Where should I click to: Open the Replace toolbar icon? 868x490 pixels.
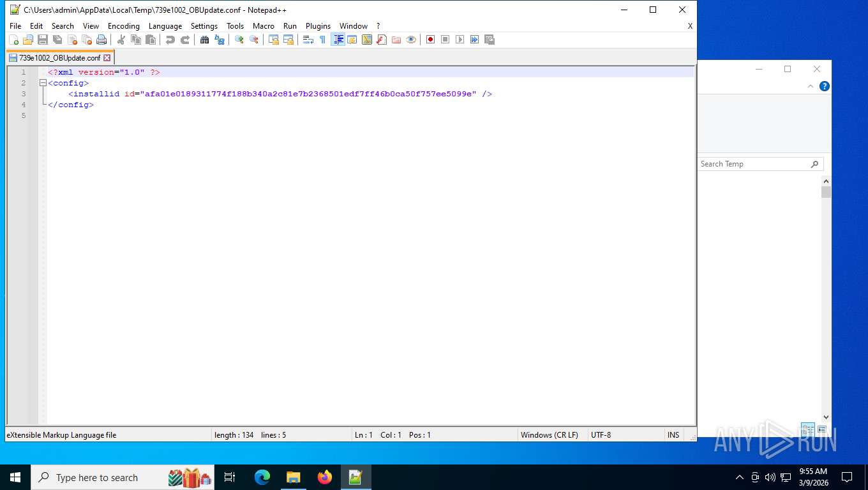pyautogui.click(x=220, y=40)
